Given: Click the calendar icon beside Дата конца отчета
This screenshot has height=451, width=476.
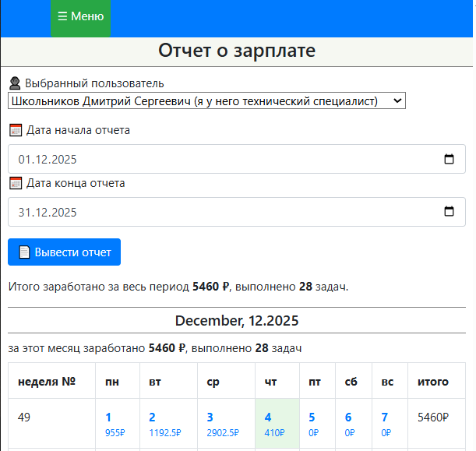Looking at the screenshot, I should pyautogui.click(x=15, y=183).
